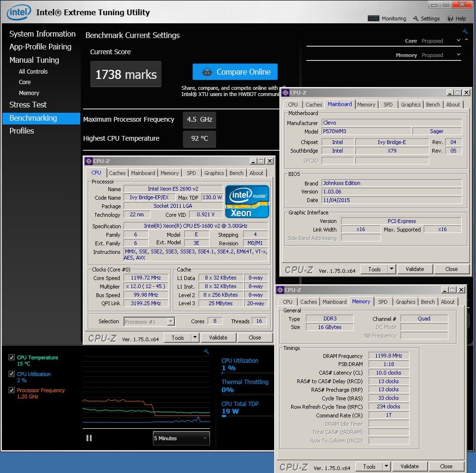The width and height of the screenshot is (476, 473).
Task: Click Tools button in the CPU-Z Mainboard window
Action: point(374,269)
